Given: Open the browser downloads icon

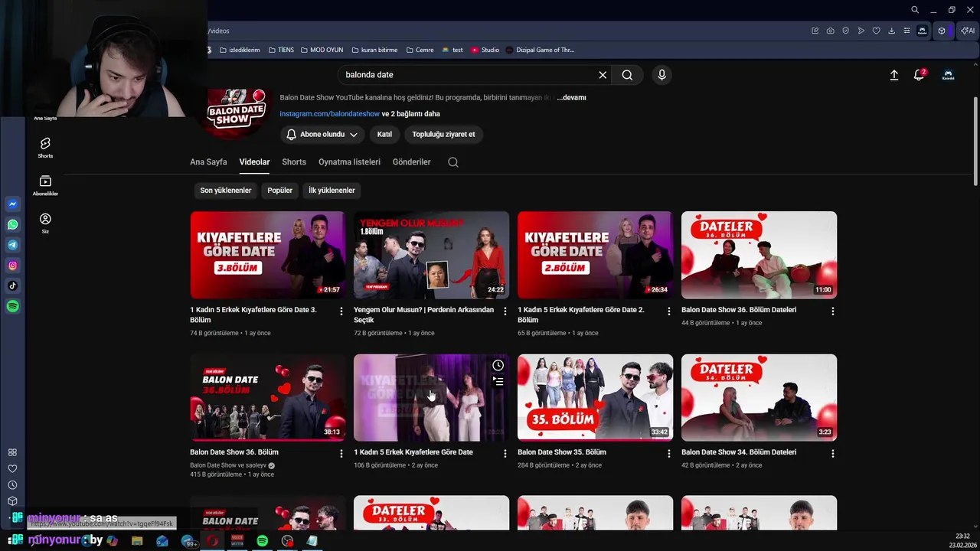Looking at the screenshot, I should click(x=891, y=31).
